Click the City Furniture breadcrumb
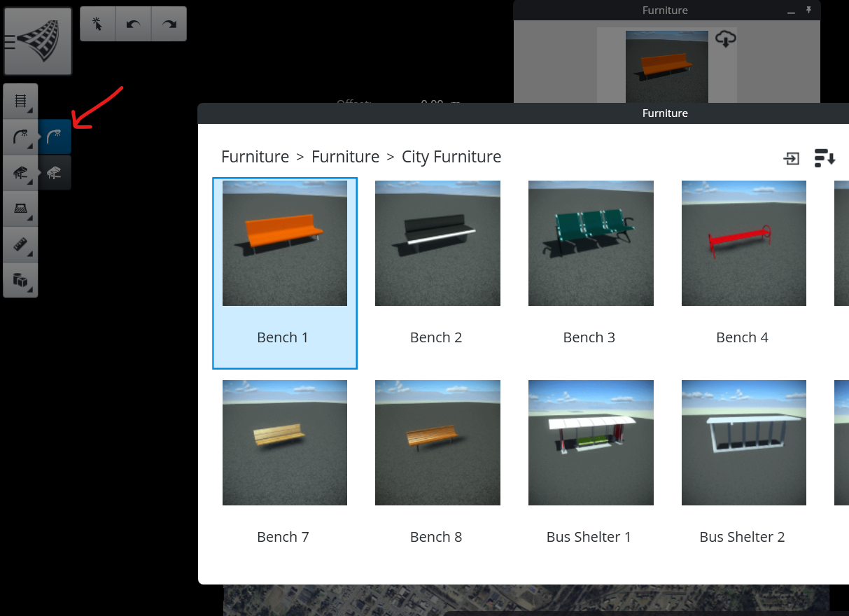 (451, 157)
